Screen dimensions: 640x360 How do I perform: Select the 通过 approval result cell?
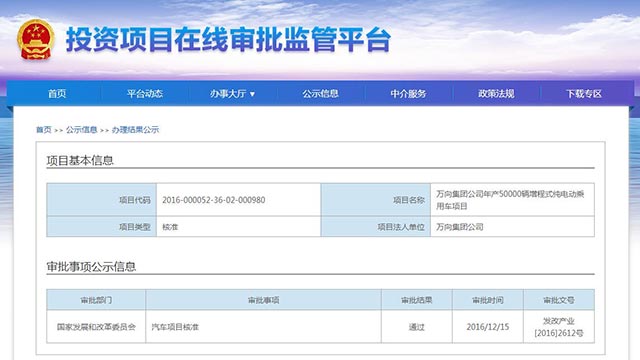click(417, 327)
